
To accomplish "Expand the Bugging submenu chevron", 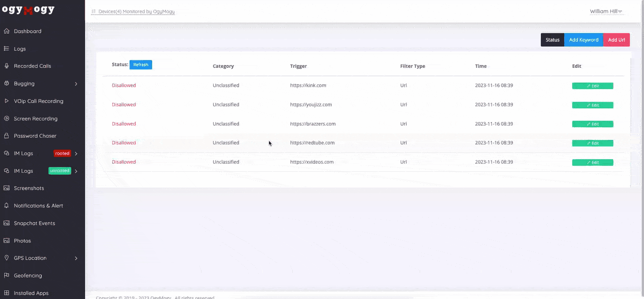I will (76, 84).
